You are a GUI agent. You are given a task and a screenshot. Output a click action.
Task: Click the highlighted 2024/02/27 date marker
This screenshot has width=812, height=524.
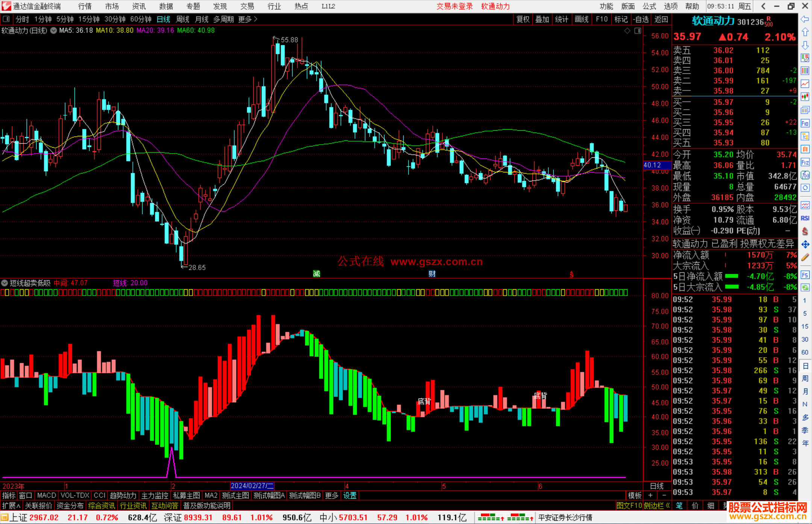(x=251, y=486)
